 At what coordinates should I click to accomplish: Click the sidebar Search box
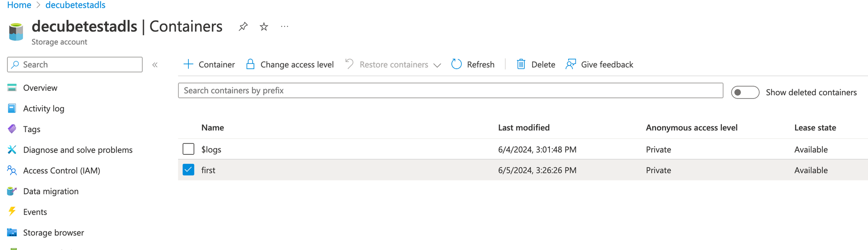click(75, 64)
